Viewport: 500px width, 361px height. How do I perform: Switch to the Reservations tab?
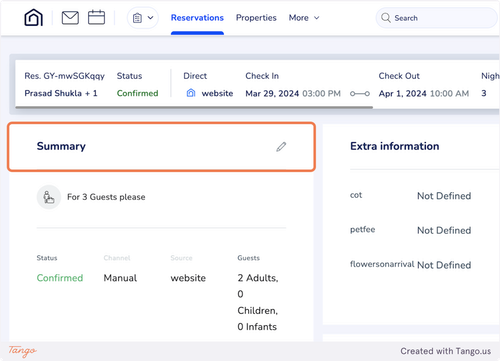coord(197,18)
